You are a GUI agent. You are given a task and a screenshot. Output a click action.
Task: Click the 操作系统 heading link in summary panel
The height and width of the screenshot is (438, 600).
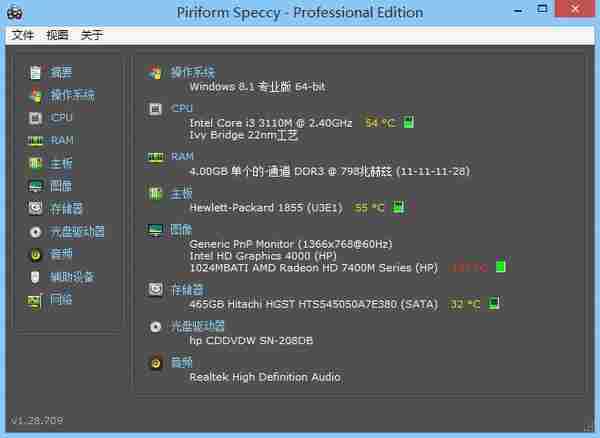pyautogui.click(x=192, y=73)
